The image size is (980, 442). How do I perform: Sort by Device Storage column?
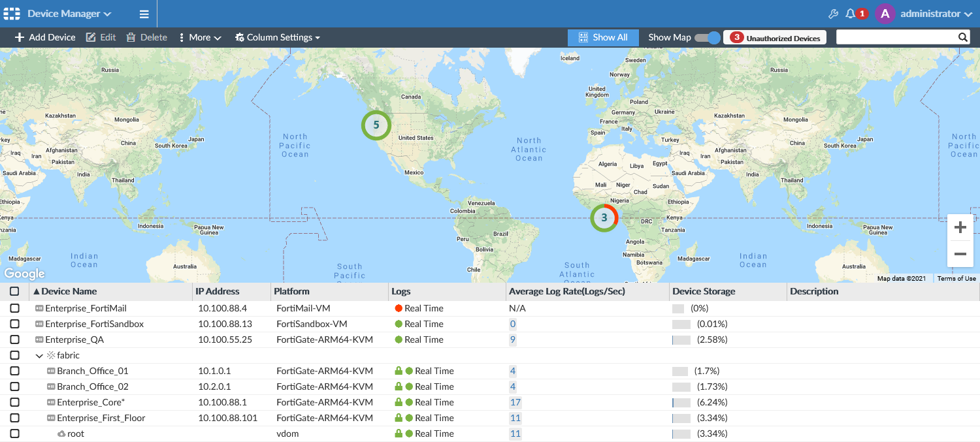click(x=704, y=291)
